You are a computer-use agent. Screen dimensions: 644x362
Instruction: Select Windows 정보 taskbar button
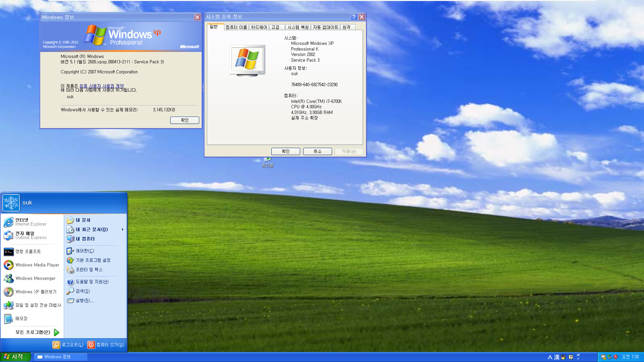tap(61, 357)
